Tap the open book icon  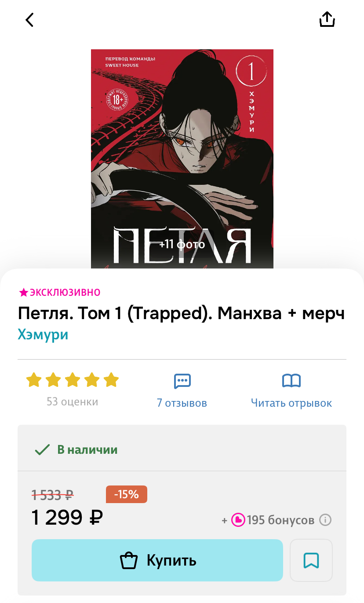pyautogui.click(x=291, y=381)
